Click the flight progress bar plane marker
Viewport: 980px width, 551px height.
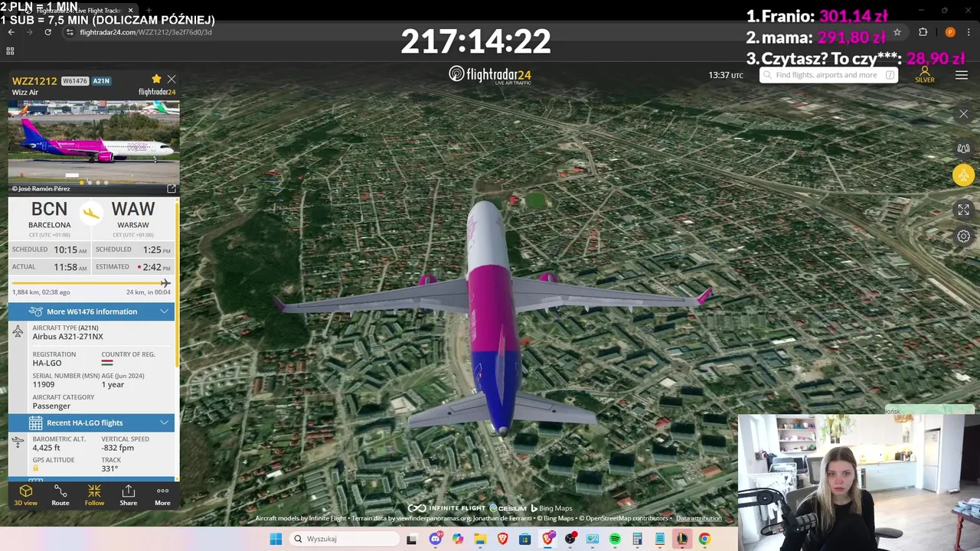point(165,283)
